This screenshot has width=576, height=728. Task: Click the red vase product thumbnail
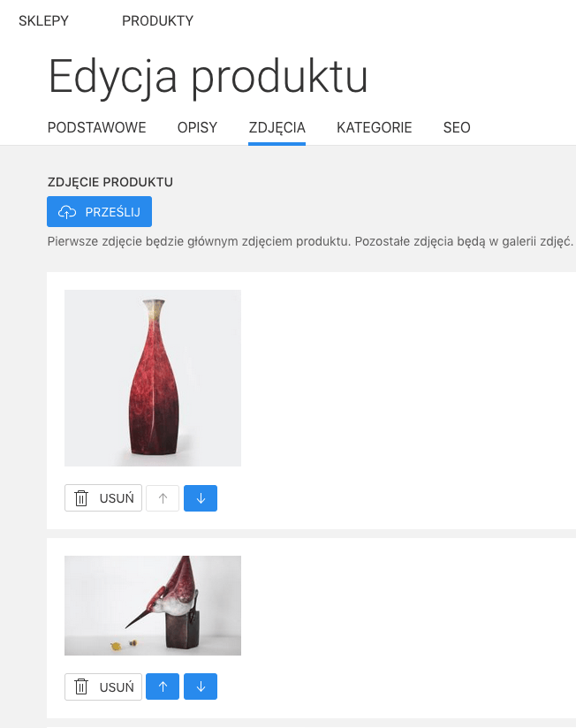pos(152,377)
